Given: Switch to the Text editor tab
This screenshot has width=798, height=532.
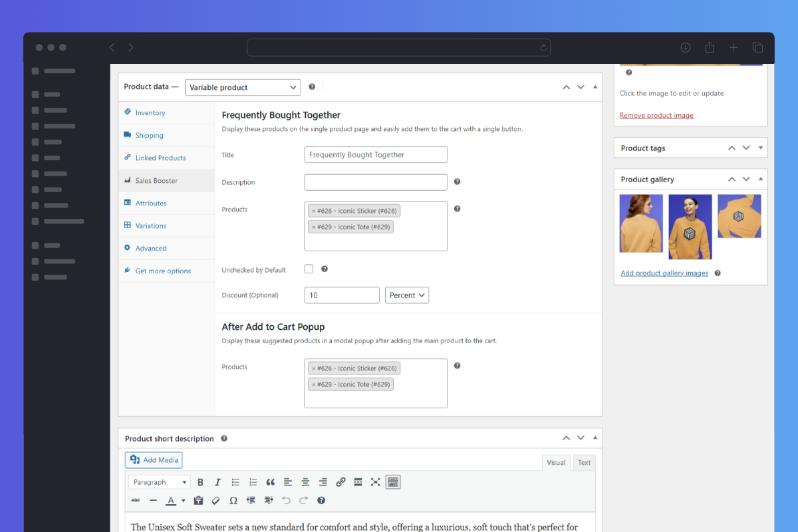Looking at the screenshot, I should point(584,463).
